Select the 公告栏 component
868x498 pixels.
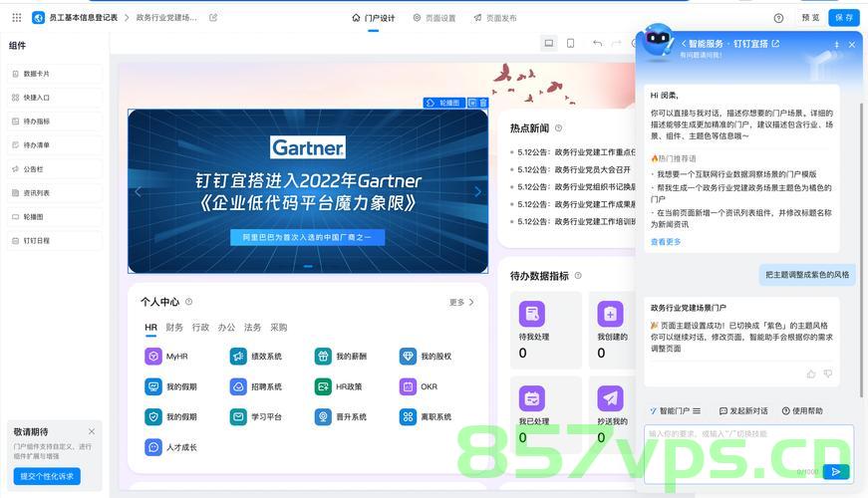point(54,169)
